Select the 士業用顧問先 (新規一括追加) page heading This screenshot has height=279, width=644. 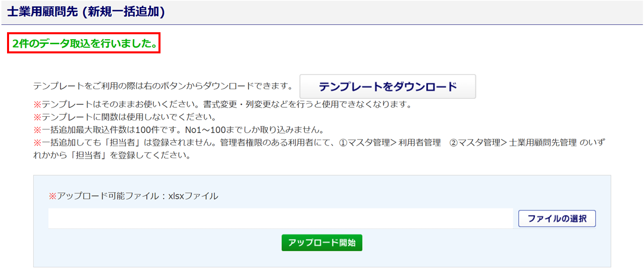click(x=86, y=12)
